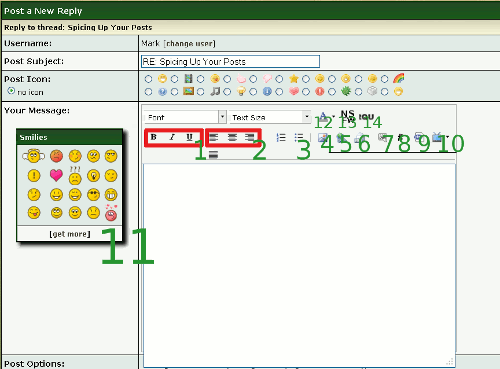Viewport: 500px width, 369px height.
Task: Insert an image into the post
Action: tap(322, 137)
